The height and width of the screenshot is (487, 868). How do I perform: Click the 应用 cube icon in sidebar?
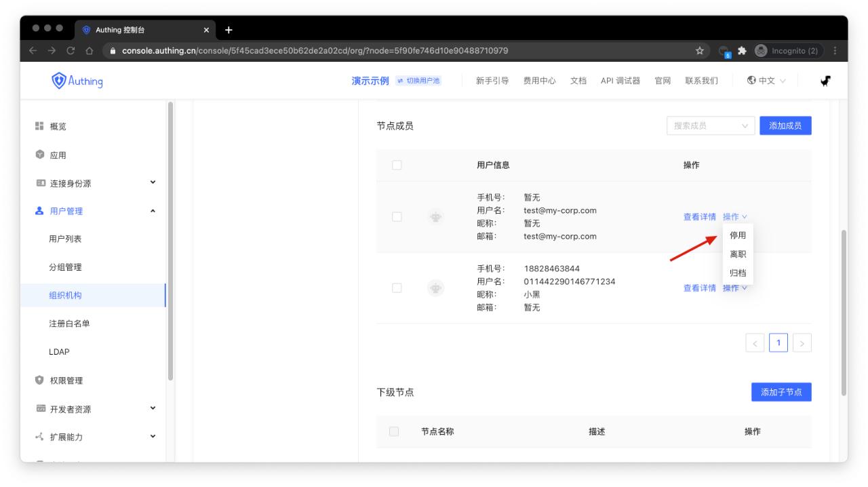coord(39,155)
